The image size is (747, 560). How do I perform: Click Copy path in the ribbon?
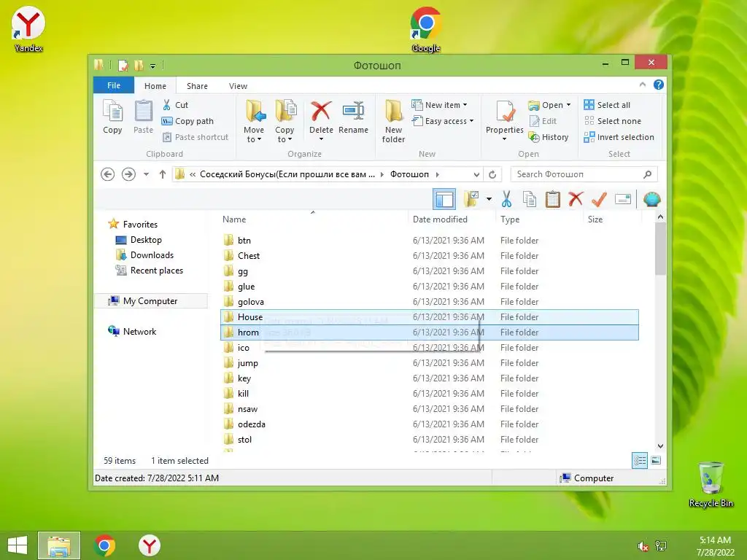[187, 121]
